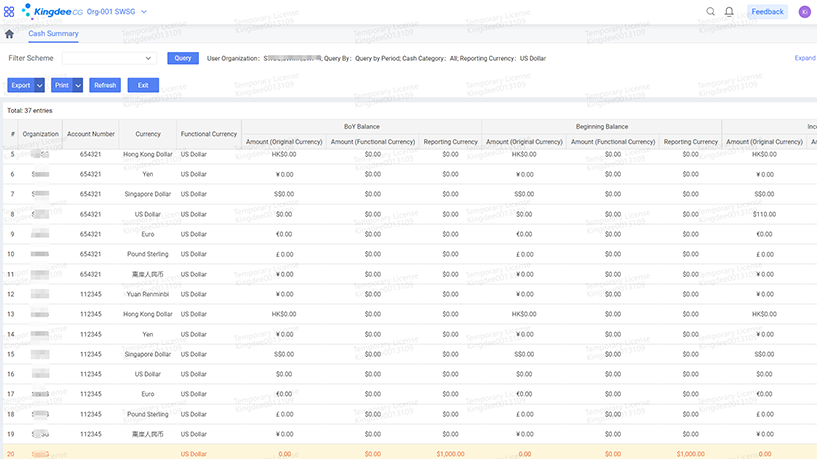Click the Feedback button
Viewport: 817px width, 459px height.
coord(767,12)
